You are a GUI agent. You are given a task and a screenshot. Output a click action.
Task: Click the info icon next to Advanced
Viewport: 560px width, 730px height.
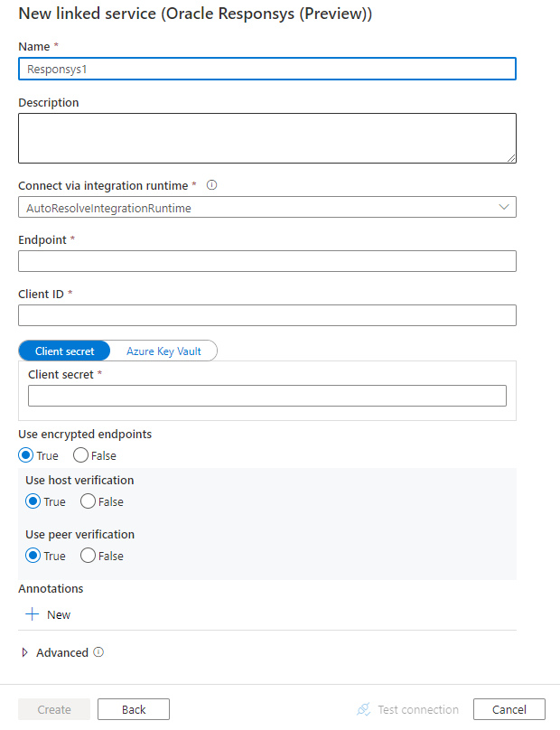(99, 652)
